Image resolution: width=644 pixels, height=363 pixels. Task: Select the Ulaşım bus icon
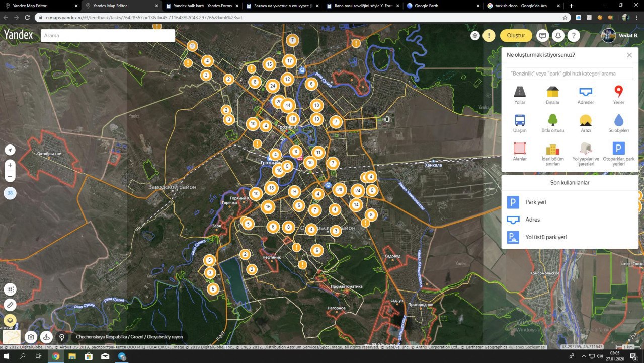520,120
